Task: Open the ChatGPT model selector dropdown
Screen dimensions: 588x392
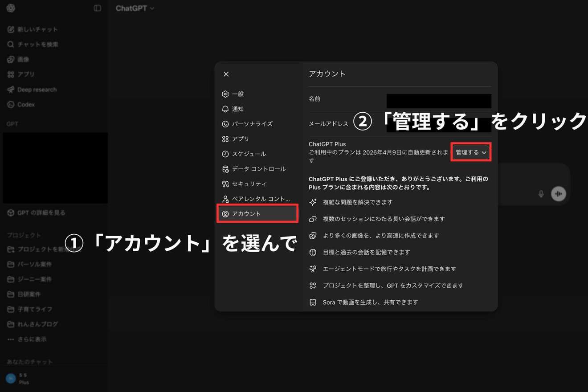Action: pyautogui.click(x=135, y=8)
